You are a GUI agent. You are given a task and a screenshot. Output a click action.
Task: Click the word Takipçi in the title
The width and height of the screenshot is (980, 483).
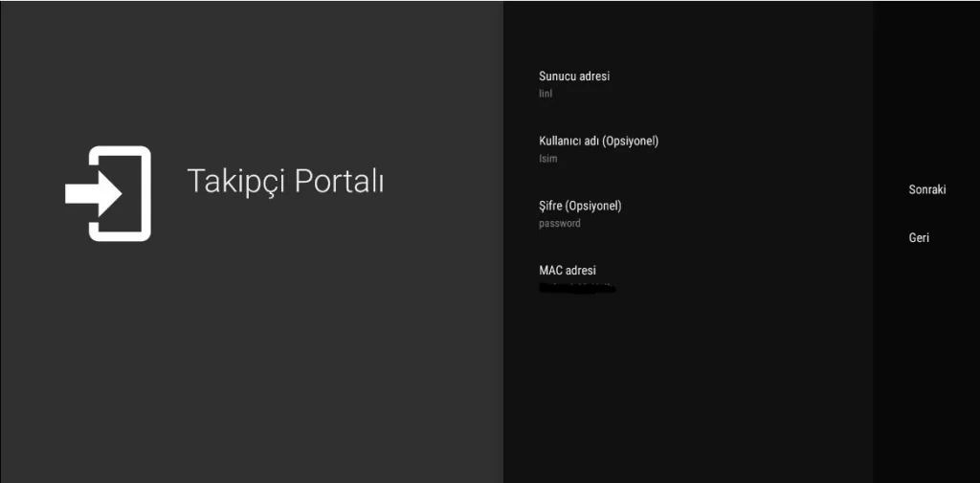point(237,181)
